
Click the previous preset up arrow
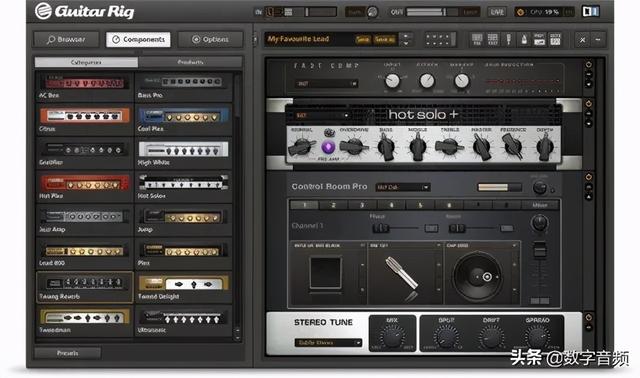pyautogui.click(x=406, y=36)
